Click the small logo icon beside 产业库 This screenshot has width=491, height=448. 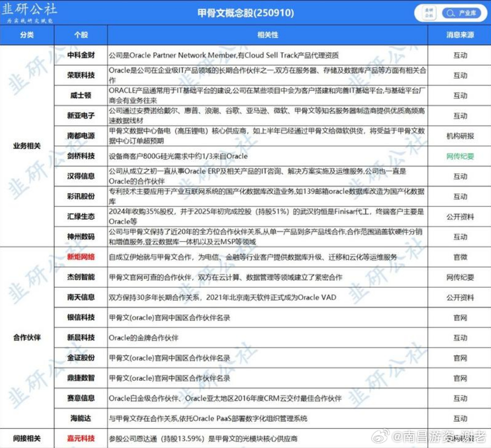[429, 13]
